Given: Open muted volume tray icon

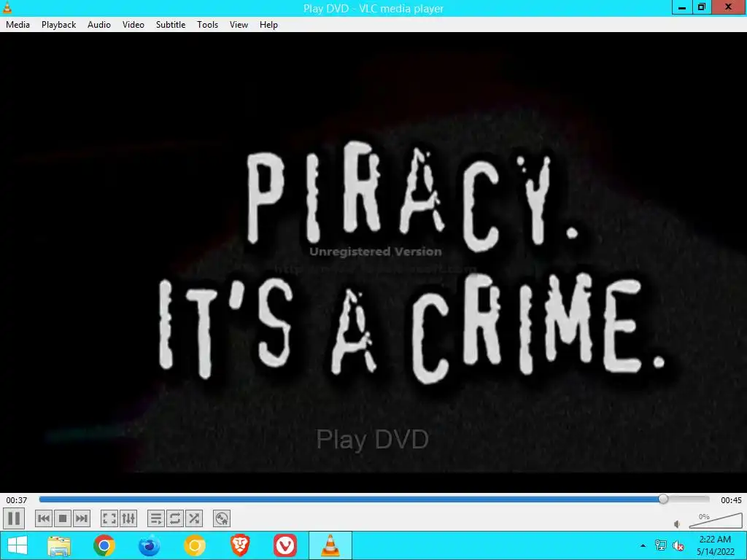Looking at the screenshot, I should [x=678, y=545].
